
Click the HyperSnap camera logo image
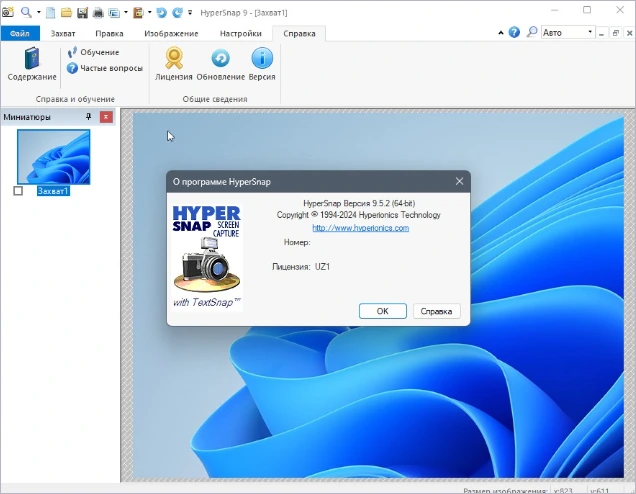(x=207, y=258)
